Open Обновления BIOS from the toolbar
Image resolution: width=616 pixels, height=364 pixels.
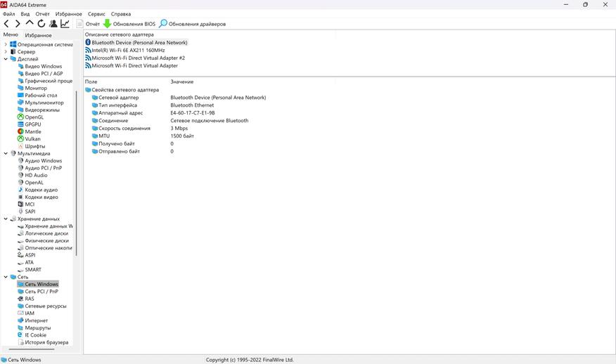[x=129, y=24]
